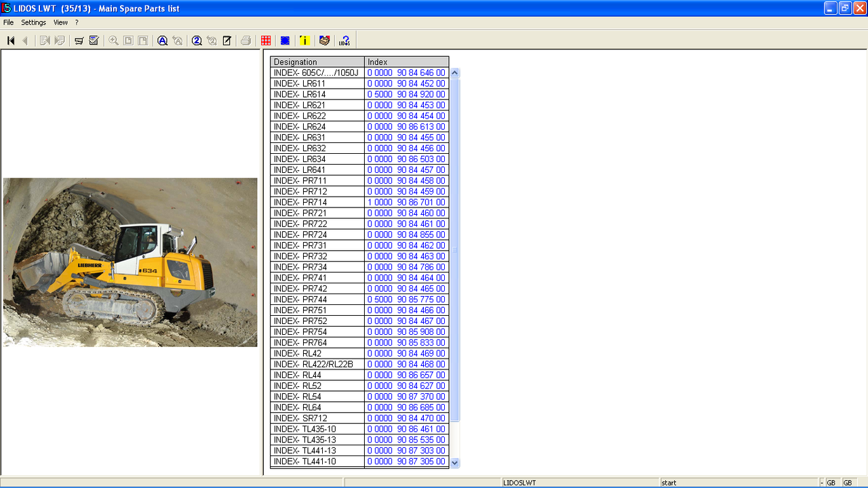The width and height of the screenshot is (868, 488).
Task: Select the INDEX- PR724 designation cell
Action: point(317,235)
